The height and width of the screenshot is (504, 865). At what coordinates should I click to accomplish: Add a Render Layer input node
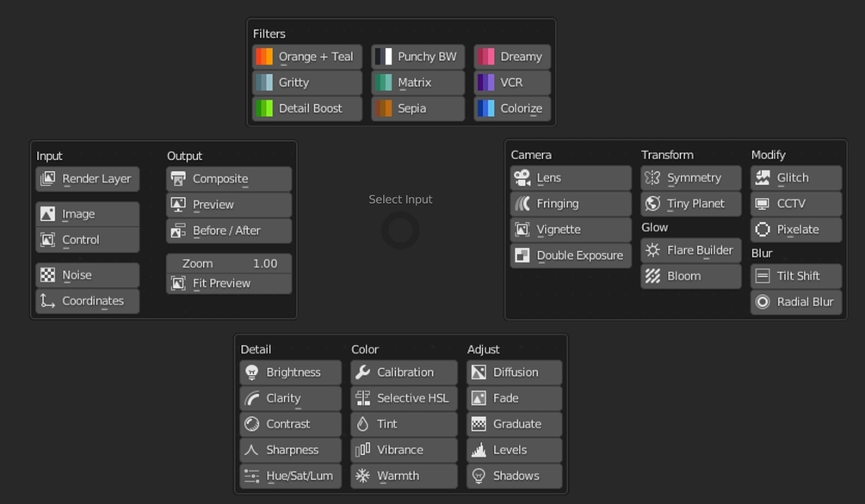click(88, 179)
